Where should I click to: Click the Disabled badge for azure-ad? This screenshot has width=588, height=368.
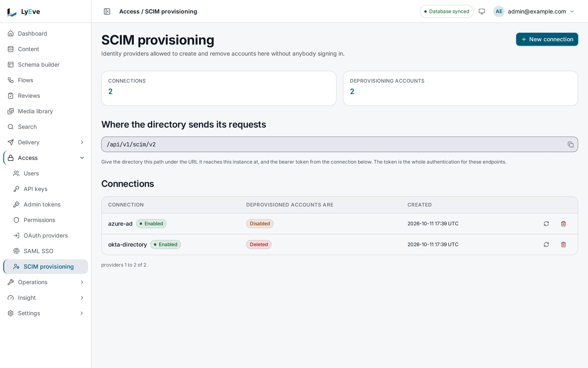click(260, 224)
